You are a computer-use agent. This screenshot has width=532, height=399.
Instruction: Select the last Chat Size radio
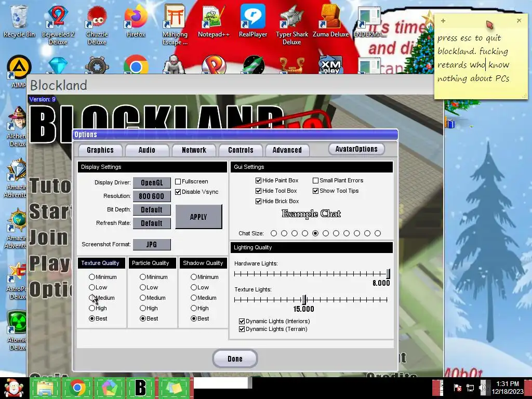click(x=378, y=233)
